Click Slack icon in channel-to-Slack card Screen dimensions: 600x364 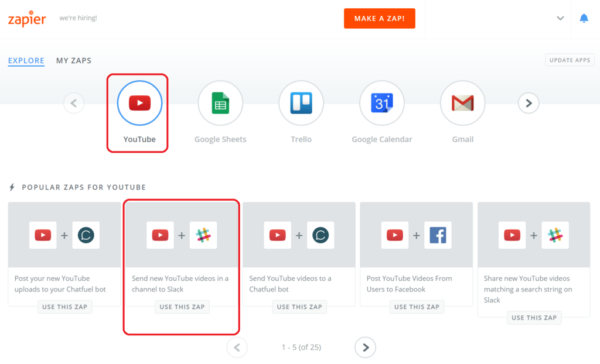pos(203,235)
